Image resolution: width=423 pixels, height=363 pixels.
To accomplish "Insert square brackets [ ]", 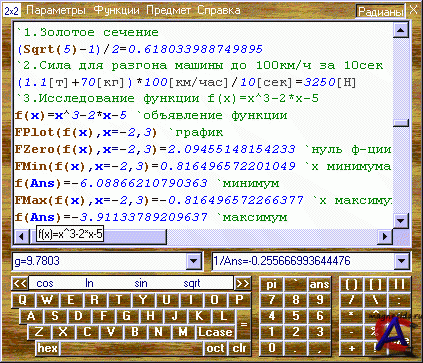I will (x=375, y=284).
